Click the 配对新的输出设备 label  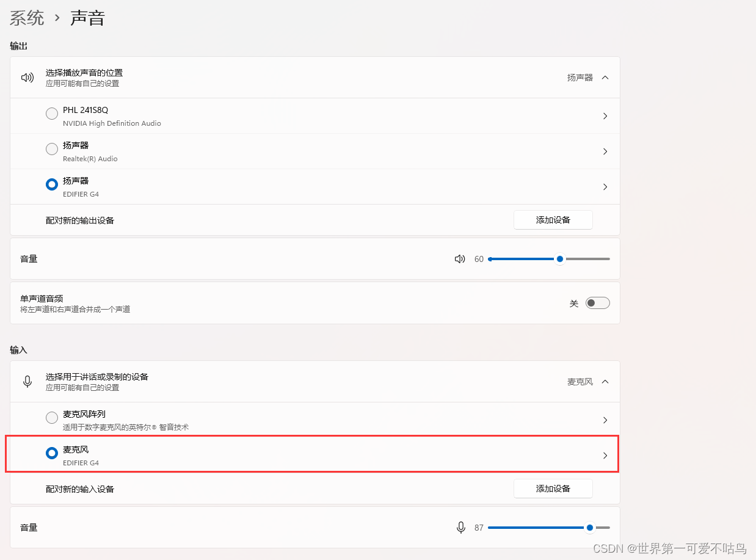point(80,220)
